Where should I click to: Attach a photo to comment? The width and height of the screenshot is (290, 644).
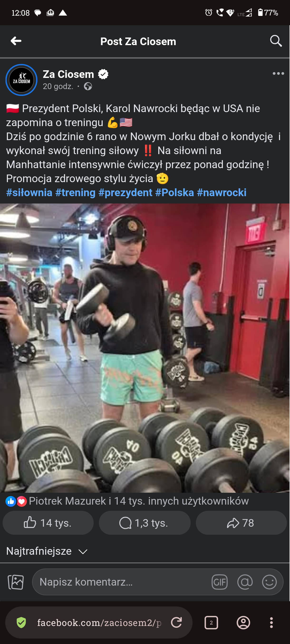click(x=16, y=582)
